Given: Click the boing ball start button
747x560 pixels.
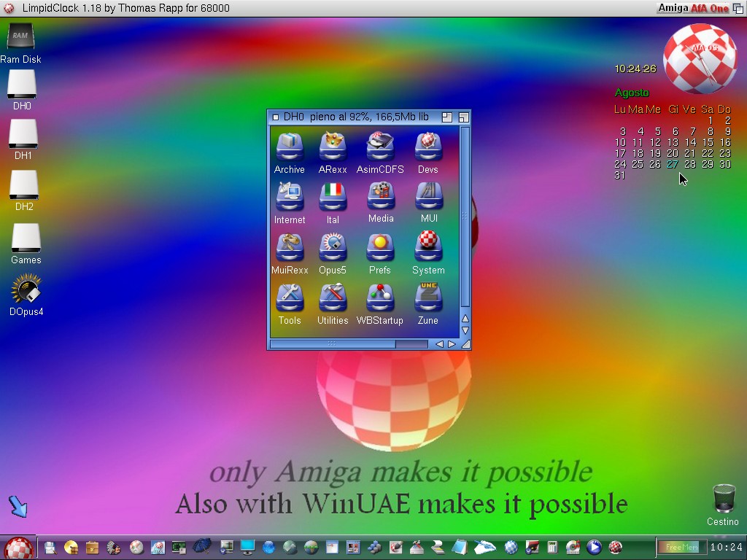Looking at the screenshot, I should (x=18, y=548).
